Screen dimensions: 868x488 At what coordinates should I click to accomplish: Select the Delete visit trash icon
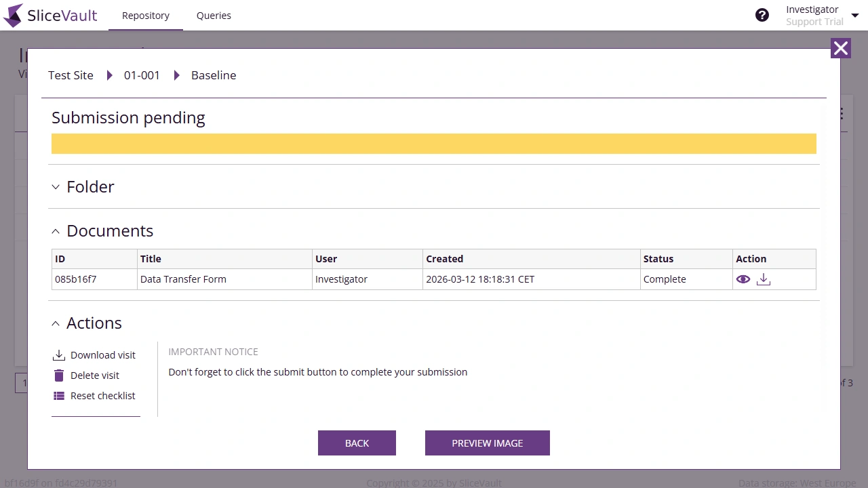tap(59, 375)
